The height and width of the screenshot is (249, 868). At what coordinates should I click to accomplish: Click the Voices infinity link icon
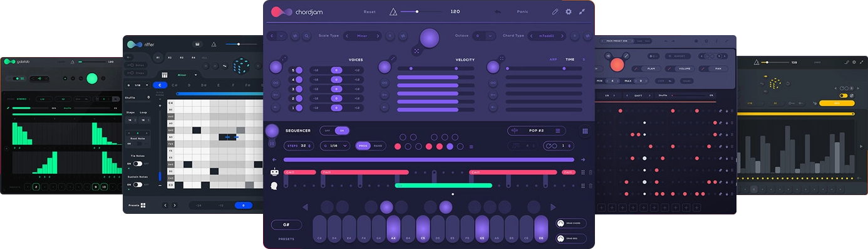coord(276,83)
